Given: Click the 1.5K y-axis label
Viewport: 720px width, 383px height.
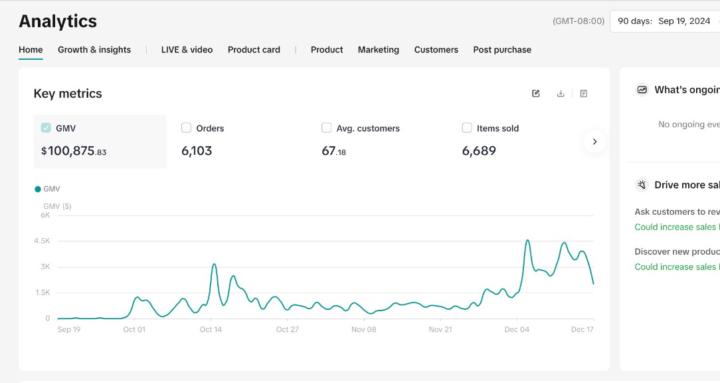Looking at the screenshot, I should [x=43, y=293].
